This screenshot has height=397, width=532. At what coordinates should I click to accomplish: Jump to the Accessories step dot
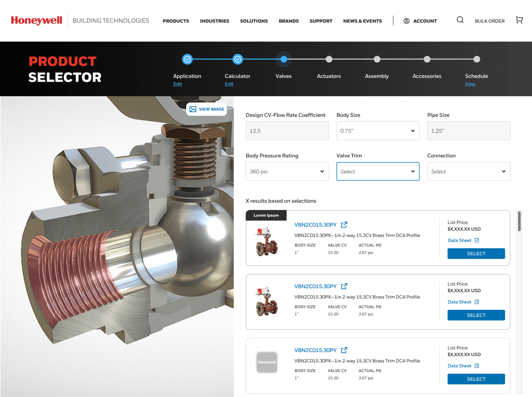(427, 59)
